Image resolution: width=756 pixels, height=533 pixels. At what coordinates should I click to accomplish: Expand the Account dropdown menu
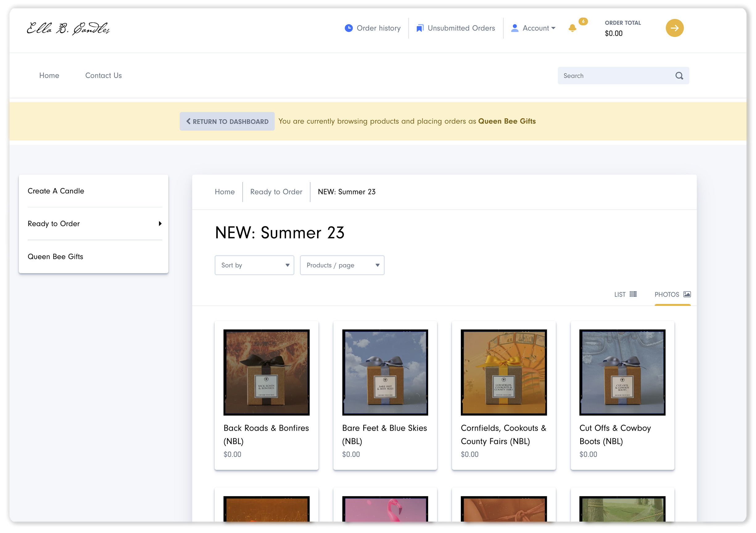[x=533, y=28]
